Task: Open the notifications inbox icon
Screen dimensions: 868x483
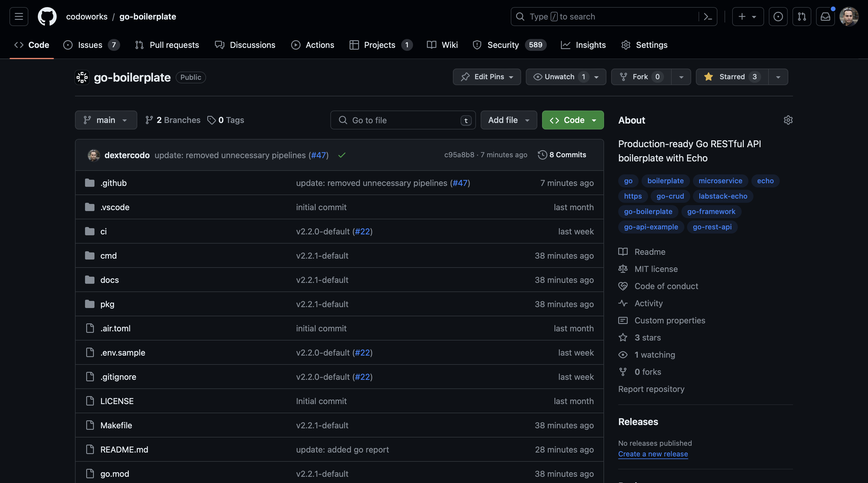Action: click(x=825, y=17)
